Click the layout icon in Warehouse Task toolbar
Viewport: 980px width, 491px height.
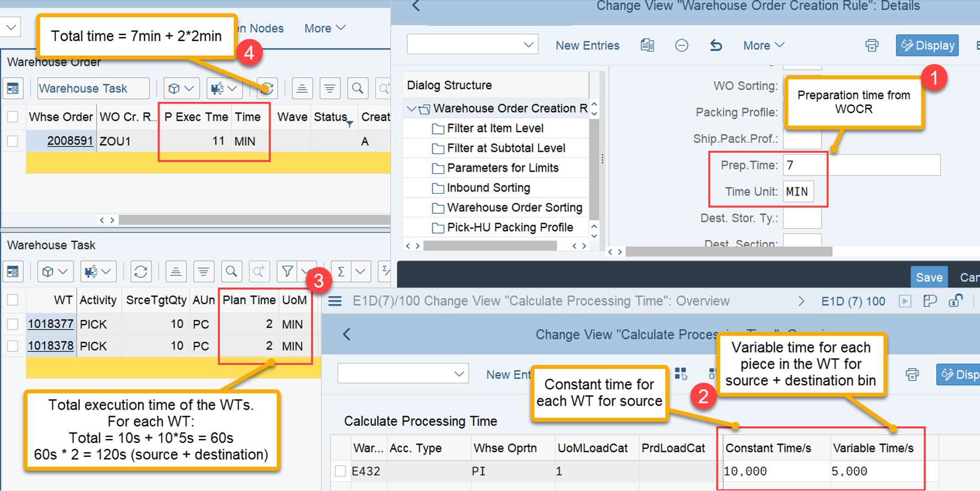[13, 272]
